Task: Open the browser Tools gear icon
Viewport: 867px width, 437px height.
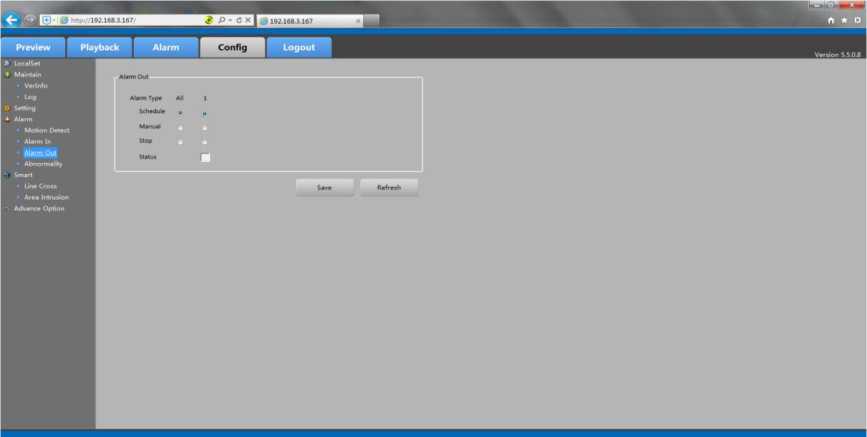Action: click(x=857, y=21)
